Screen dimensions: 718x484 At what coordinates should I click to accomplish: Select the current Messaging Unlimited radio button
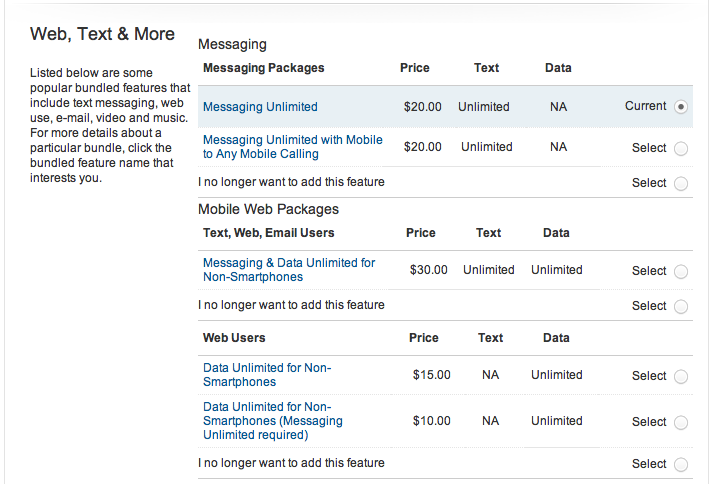click(681, 107)
